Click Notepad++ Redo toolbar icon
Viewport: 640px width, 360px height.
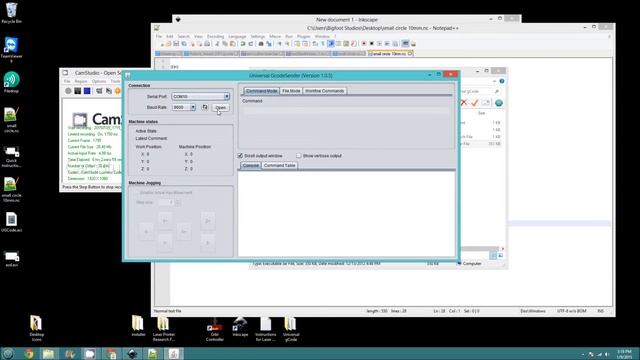(x=251, y=44)
